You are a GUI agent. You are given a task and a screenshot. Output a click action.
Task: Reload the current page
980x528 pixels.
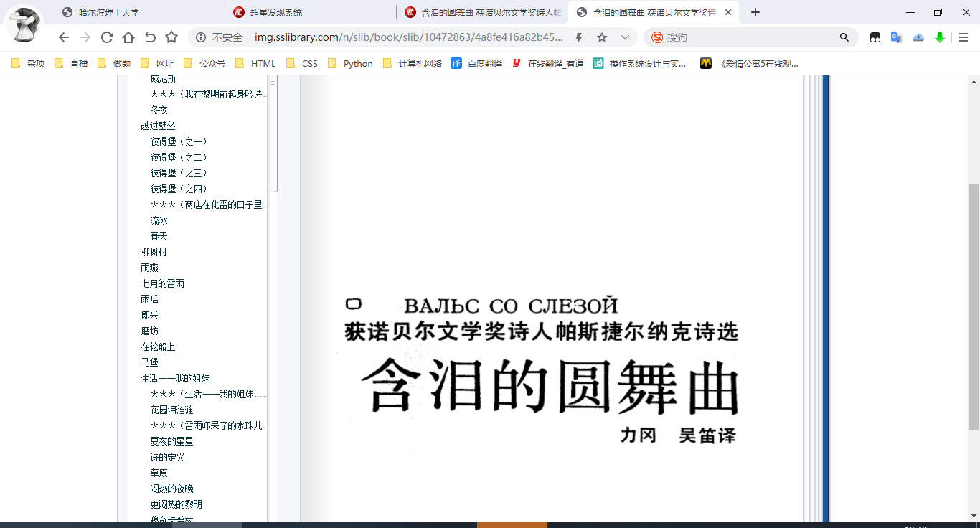[107, 37]
